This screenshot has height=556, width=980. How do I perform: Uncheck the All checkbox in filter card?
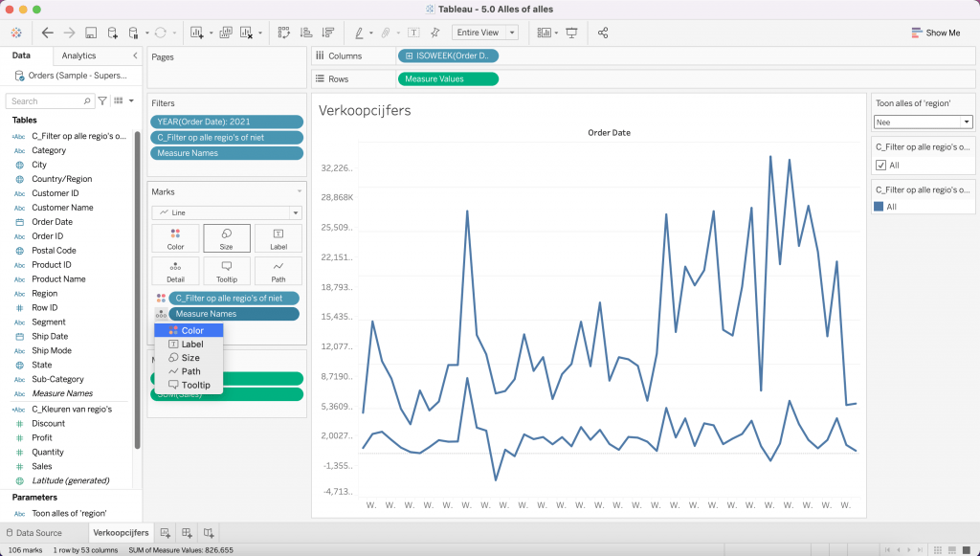pos(881,166)
